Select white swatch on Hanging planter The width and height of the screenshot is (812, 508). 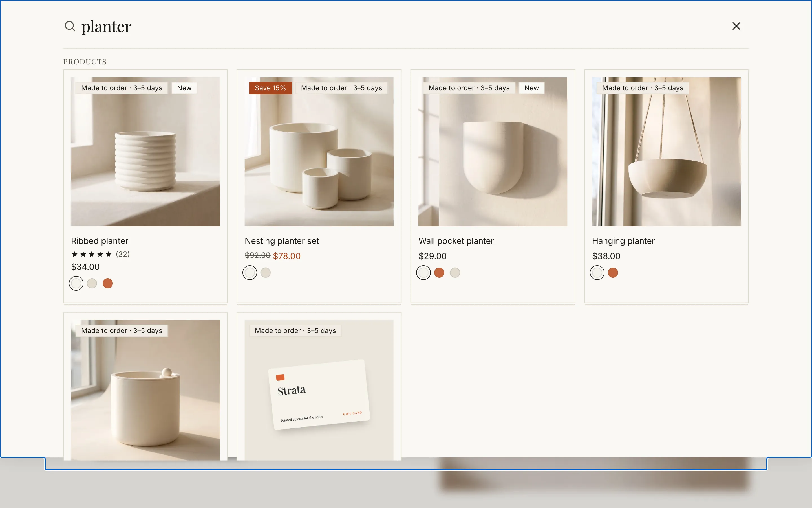pyautogui.click(x=597, y=272)
